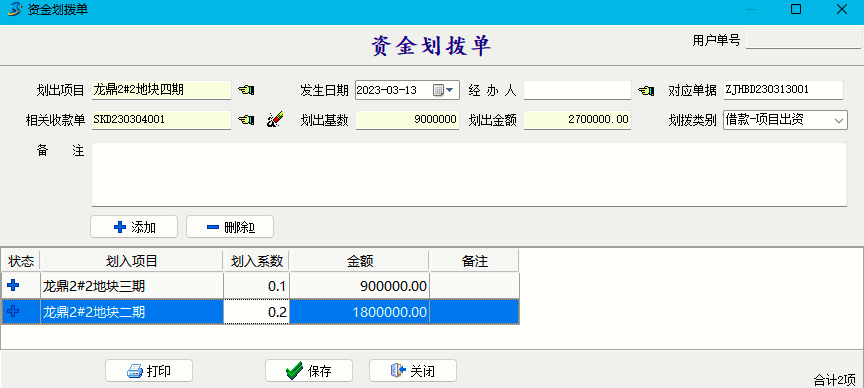Click the lookup hand icon beside 经办人
Image resolution: width=864 pixels, height=388 pixels.
(646, 90)
